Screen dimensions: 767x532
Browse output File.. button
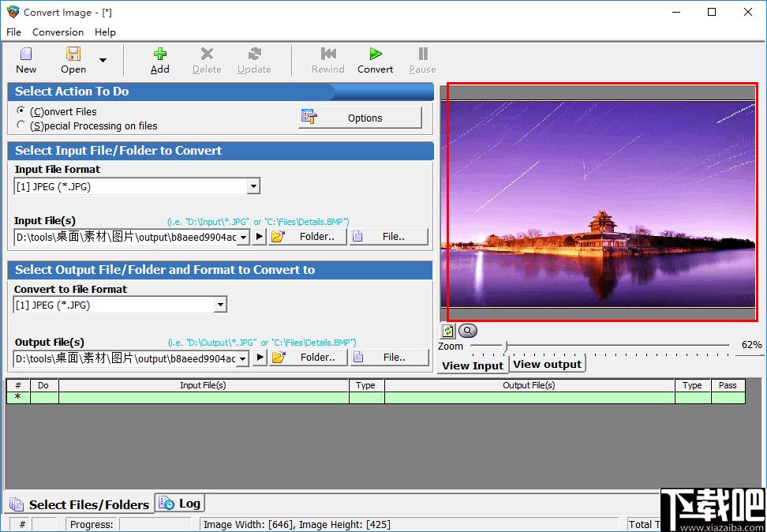[x=389, y=358]
